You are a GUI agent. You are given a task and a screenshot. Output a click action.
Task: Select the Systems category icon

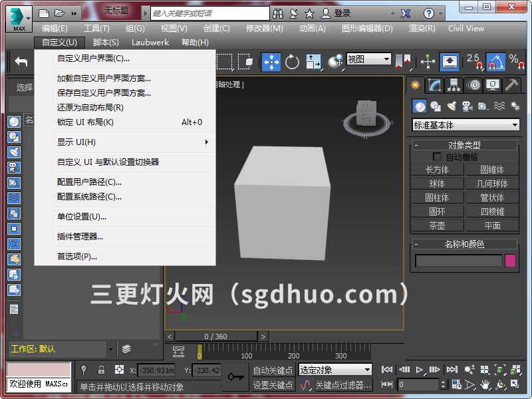pyautogui.click(x=515, y=106)
